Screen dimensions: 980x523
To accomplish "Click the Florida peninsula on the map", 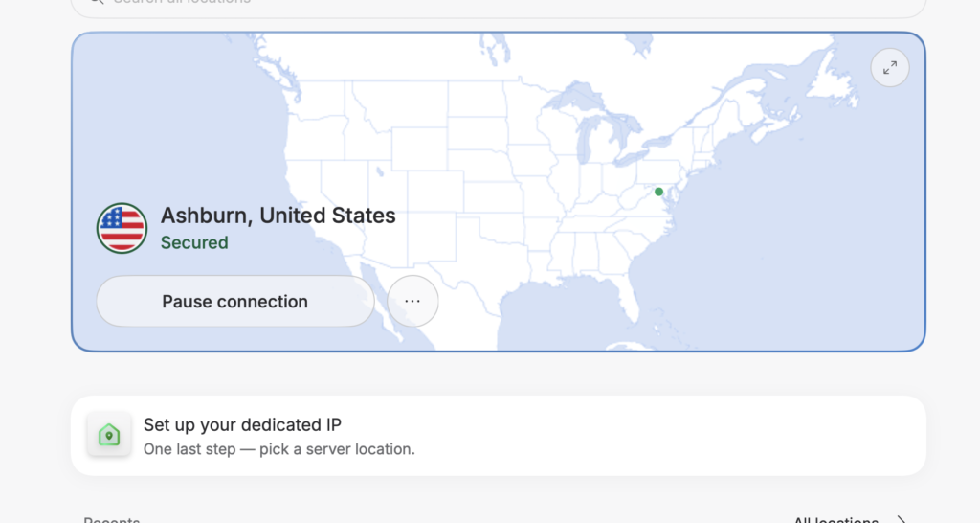I will tap(628, 299).
